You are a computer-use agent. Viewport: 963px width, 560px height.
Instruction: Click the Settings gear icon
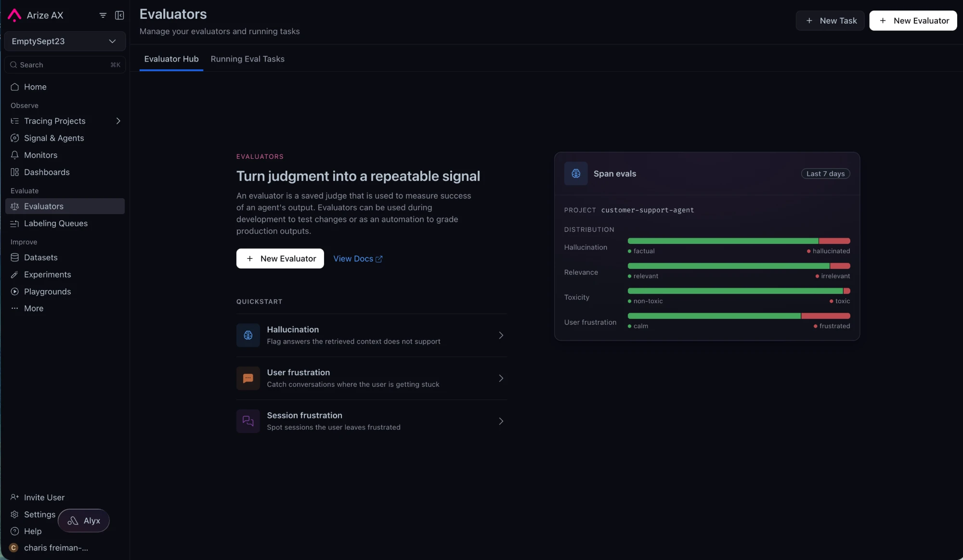pos(15,515)
